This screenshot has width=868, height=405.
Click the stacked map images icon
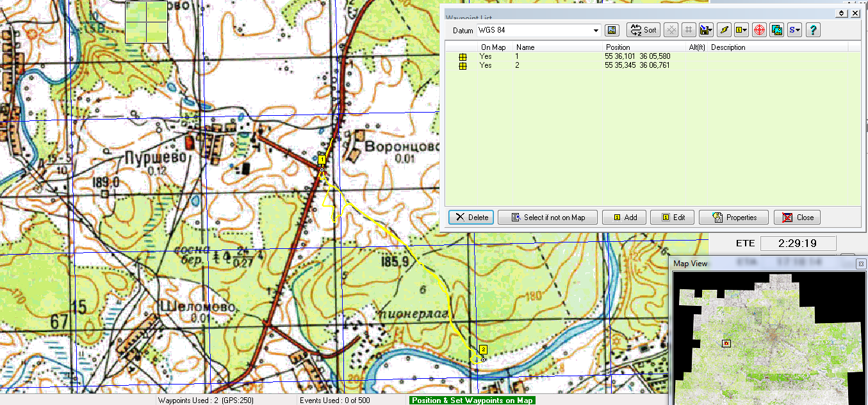click(x=777, y=30)
